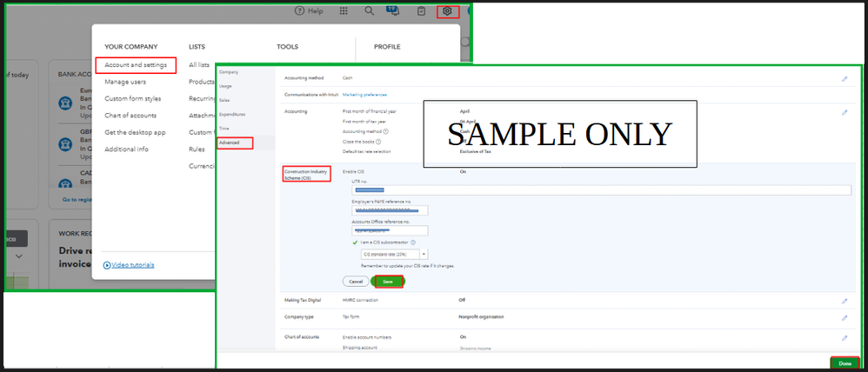
Task: Switch to the Usage settings tab
Action: pyautogui.click(x=225, y=86)
